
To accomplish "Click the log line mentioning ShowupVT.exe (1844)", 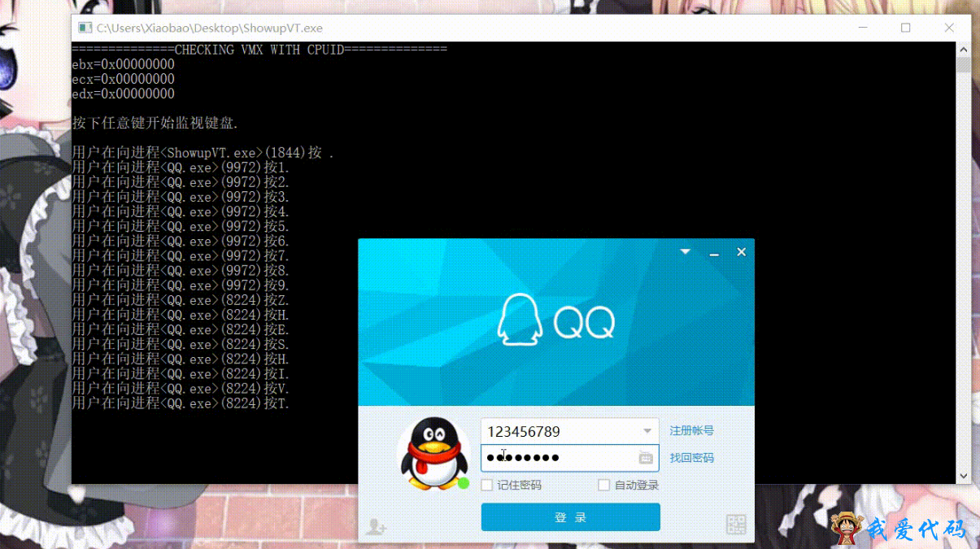I will (203, 153).
